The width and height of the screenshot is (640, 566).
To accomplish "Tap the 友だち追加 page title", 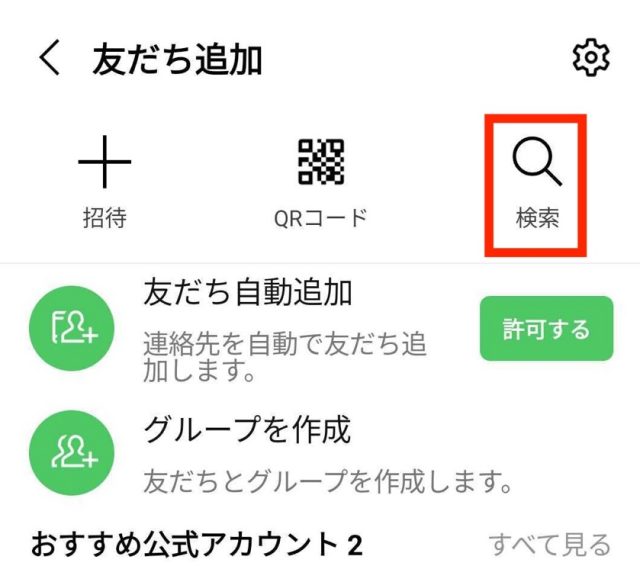I will 177,60.
